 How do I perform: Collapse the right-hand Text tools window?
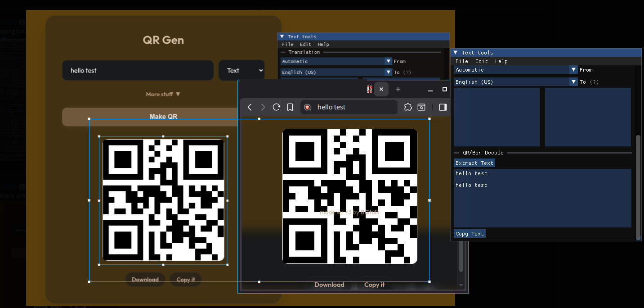click(x=456, y=53)
